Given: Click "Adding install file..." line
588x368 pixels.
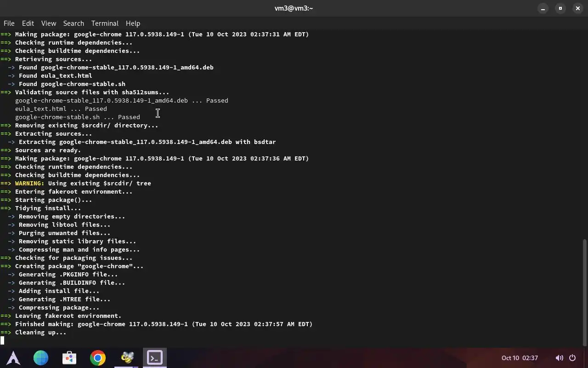Looking at the screenshot, I should click(59, 291).
